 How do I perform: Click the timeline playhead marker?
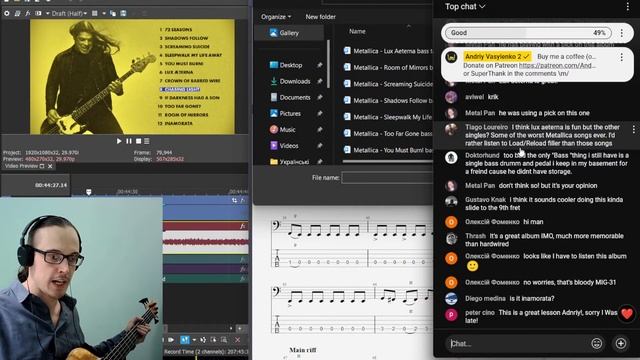point(89,191)
